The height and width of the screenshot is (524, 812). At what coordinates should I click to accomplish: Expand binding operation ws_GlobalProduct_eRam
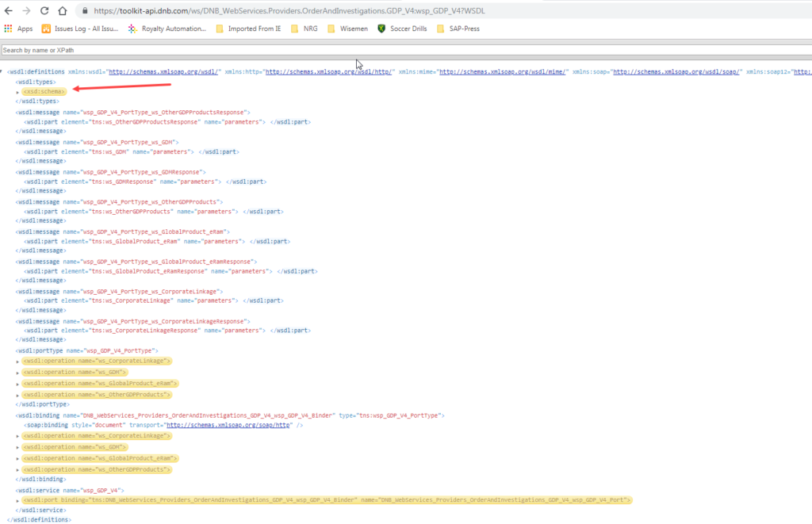click(17, 459)
